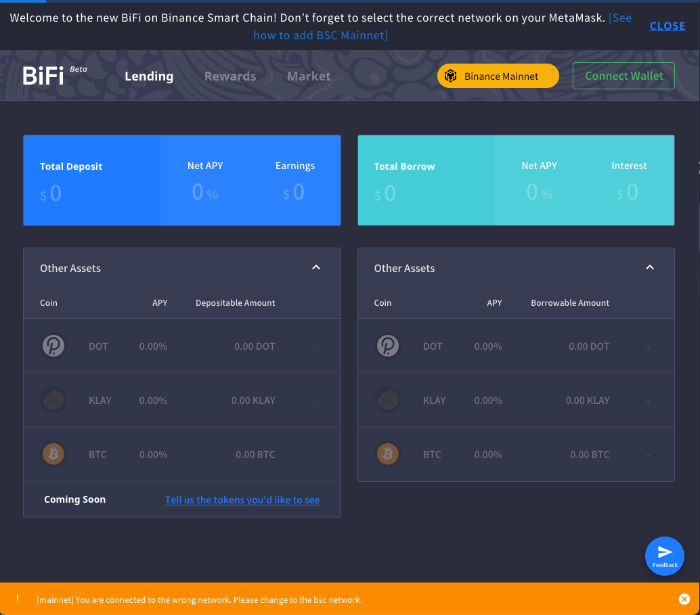Viewport: 700px width, 615px height.
Task: Select the Binance Mainnet network button
Action: 498,76
